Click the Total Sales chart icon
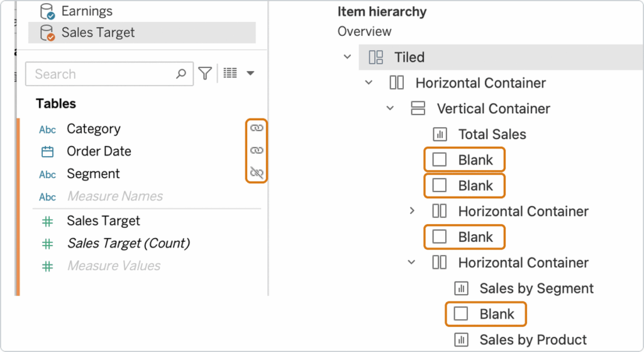 440,134
